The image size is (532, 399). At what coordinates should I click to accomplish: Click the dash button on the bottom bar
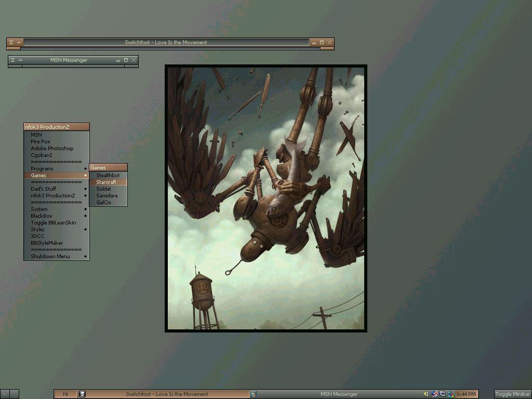tap(4, 394)
